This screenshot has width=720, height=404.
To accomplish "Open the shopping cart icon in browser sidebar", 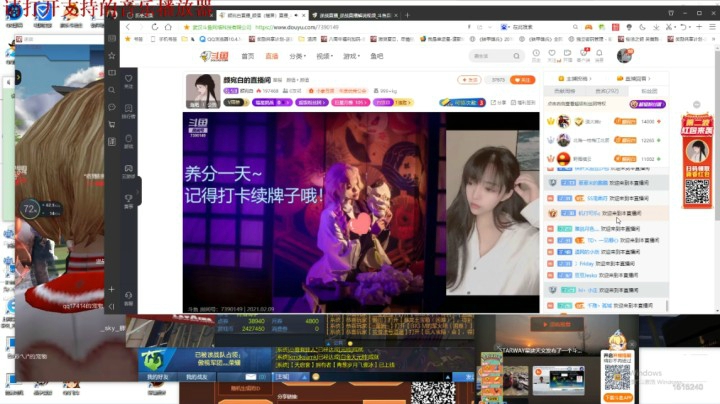I will [x=112, y=124].
